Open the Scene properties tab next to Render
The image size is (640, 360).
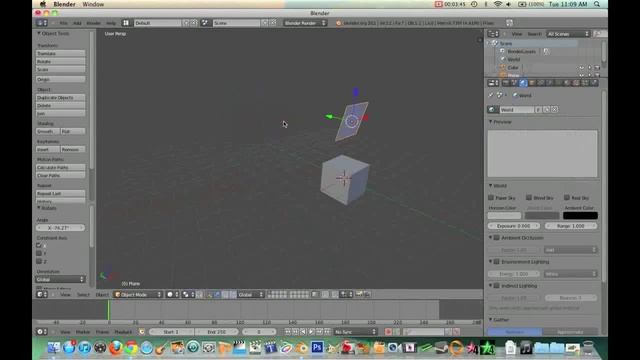click(x=514, y=83)
